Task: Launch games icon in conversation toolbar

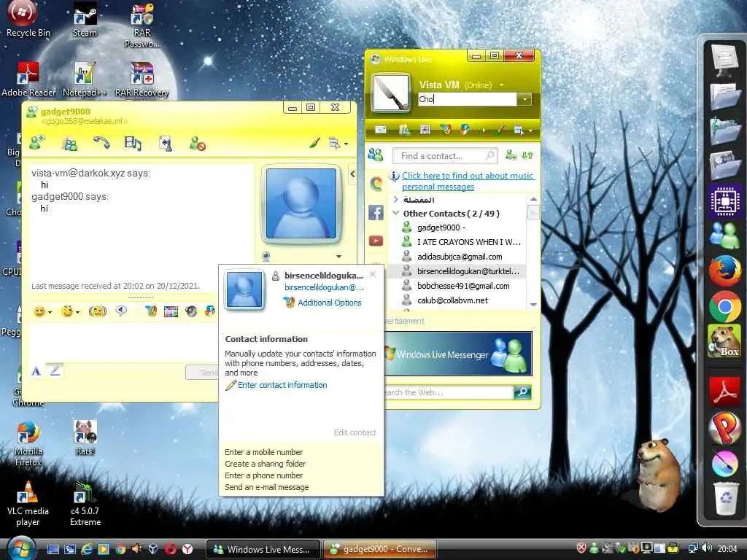Action: tap(165, 144)
